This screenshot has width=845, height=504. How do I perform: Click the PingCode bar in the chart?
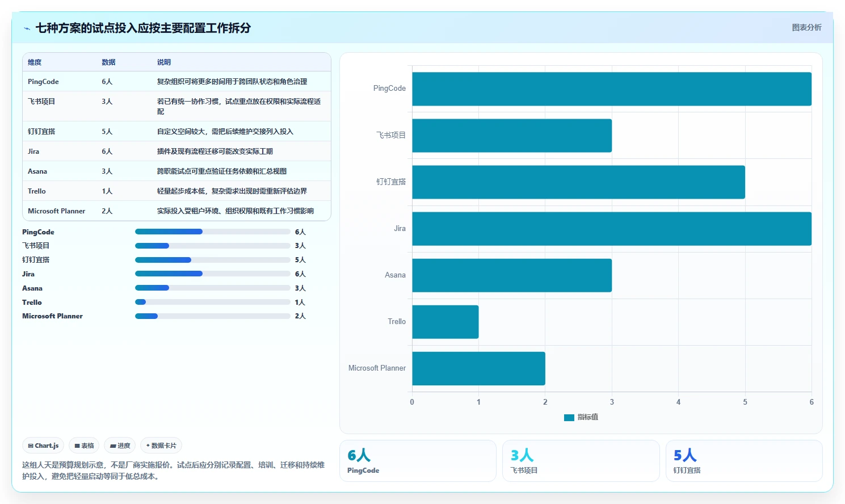click(x=612, y=89)
